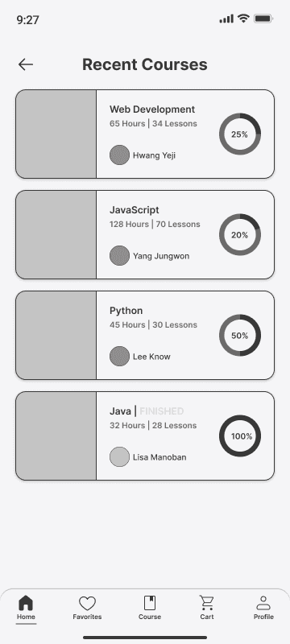Click the 50% progress ring on Python
290x644 pixels.
coord(240,335)
